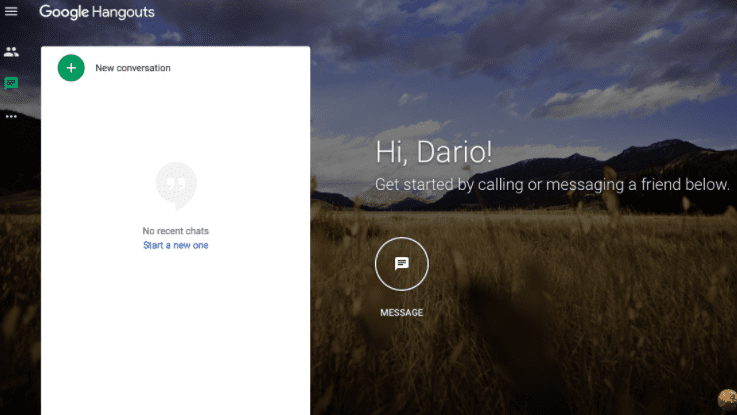Click the photo thumbnail in bottom corner
Screen dimensions: 737x415
[x=727, y=400]
